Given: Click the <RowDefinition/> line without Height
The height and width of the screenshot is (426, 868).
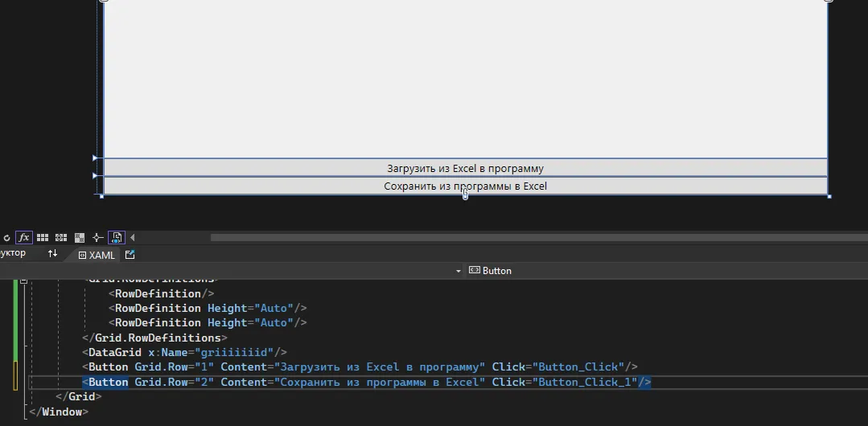Looking at the screenshot, I should [x=161, y=293].
